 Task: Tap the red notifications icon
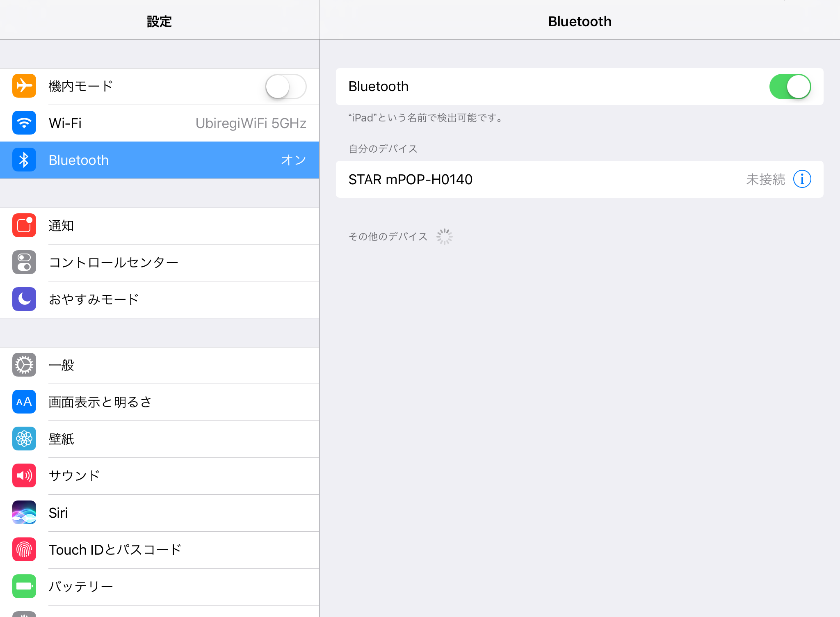point(24,226)
